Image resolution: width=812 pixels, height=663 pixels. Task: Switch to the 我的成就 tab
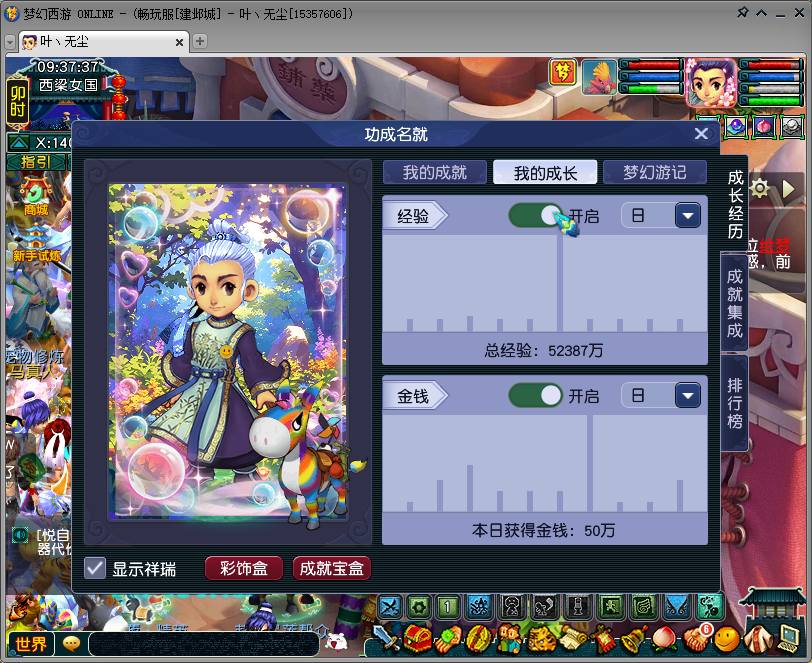point(434,172)
